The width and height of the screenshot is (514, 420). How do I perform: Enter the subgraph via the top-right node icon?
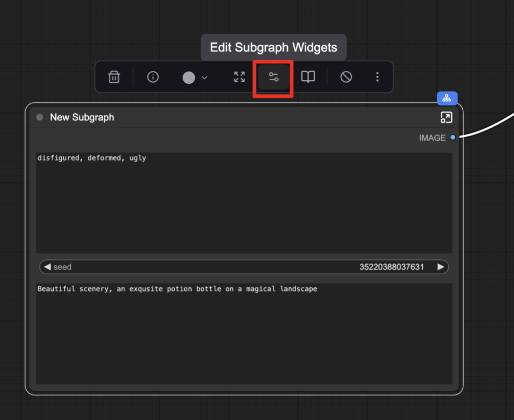(446, 117)
